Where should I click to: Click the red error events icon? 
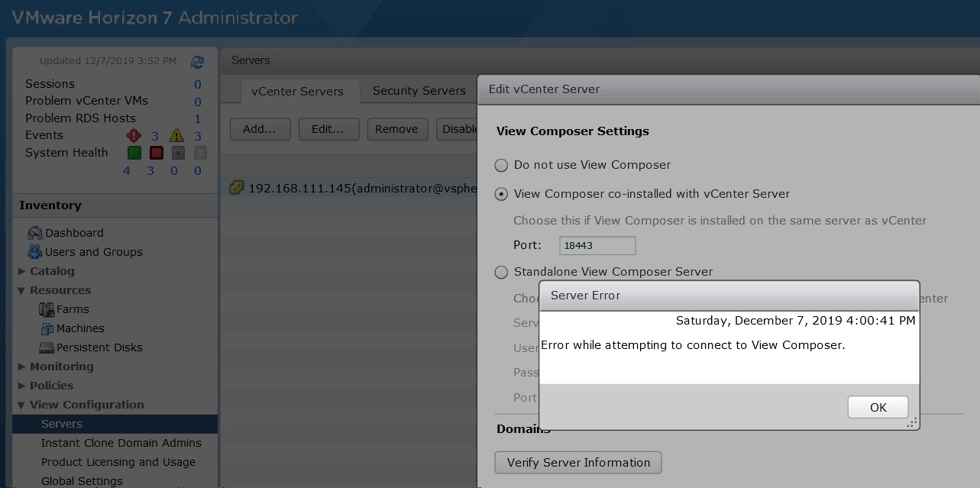click(134, 135)
